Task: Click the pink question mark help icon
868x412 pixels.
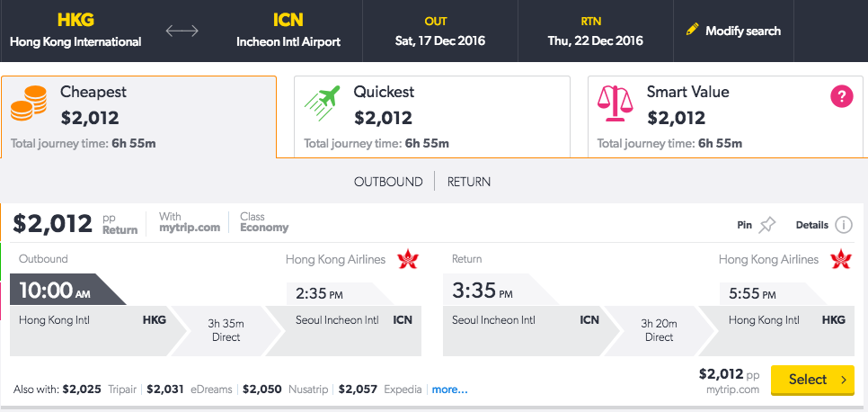Action: (x=841, y=97)
